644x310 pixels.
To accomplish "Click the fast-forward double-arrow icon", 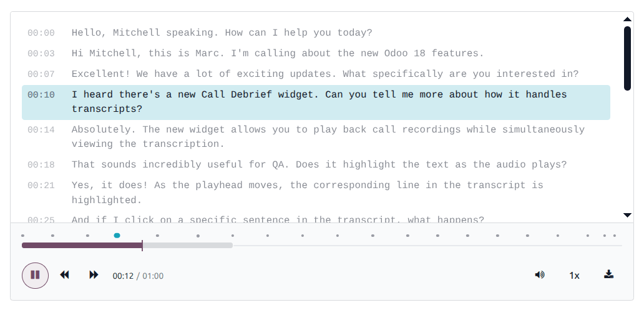I will (x=94, y=274).
